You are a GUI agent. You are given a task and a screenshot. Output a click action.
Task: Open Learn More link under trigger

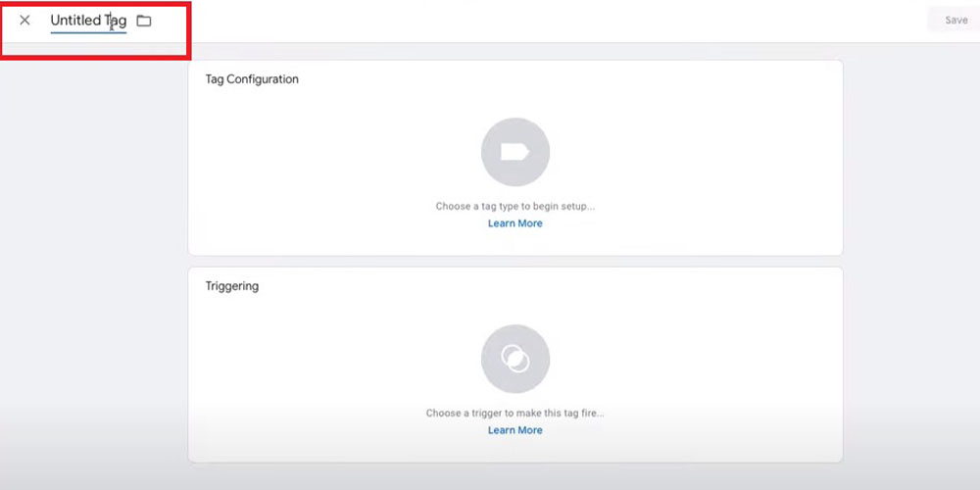pyautogui.click(x=515, y=430)
